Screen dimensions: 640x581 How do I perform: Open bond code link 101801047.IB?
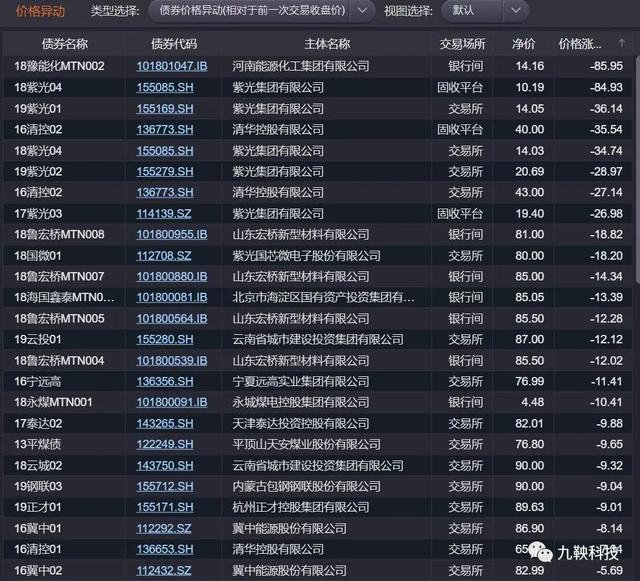click(x=172, y=66)
